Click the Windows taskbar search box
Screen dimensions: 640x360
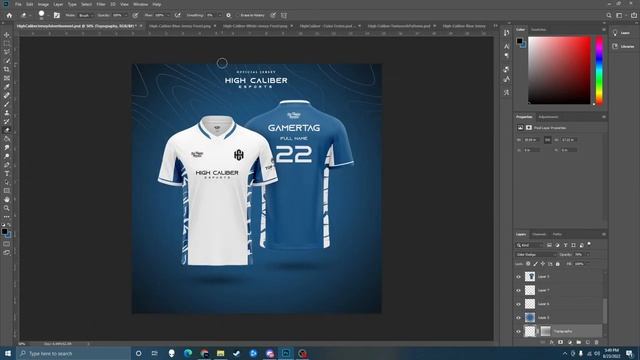point(73,353)
